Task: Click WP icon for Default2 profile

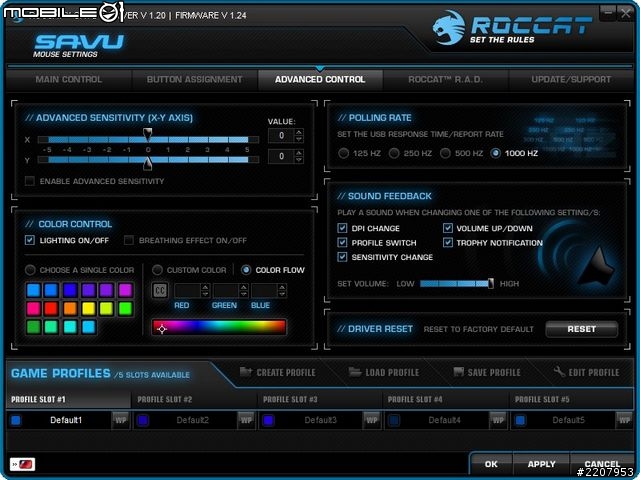Action: [246, 420]
